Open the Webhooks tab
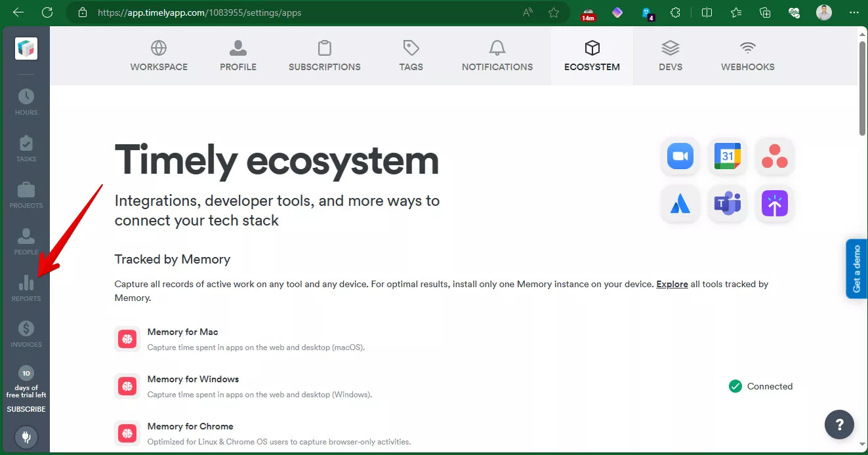868x455 pixels. [x=748, y=56]
